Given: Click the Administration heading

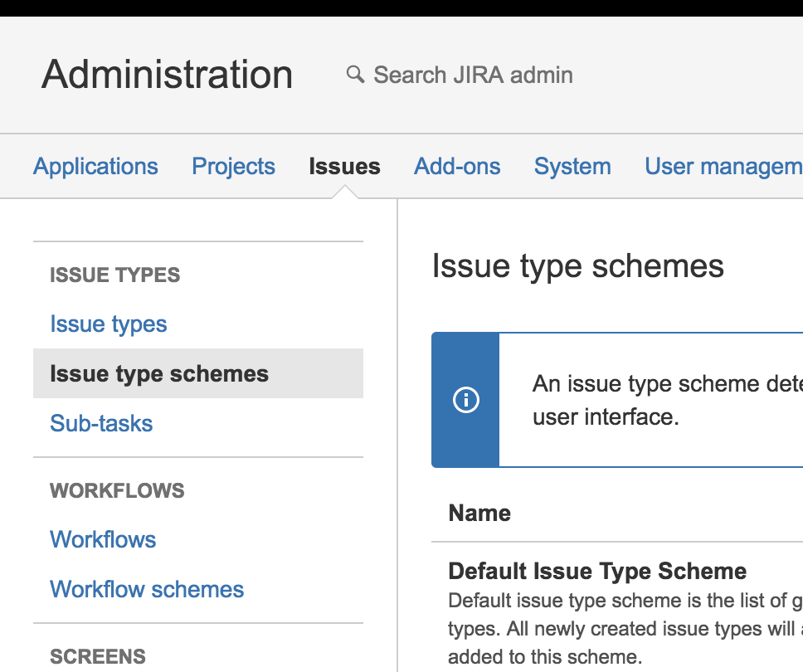Looking at the screenshot, I should pos(167,74).
